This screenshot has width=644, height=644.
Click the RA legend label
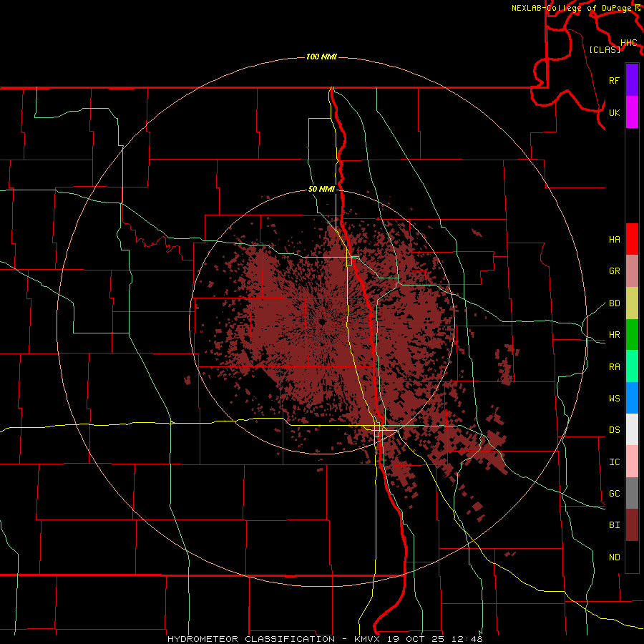[614, 367]
